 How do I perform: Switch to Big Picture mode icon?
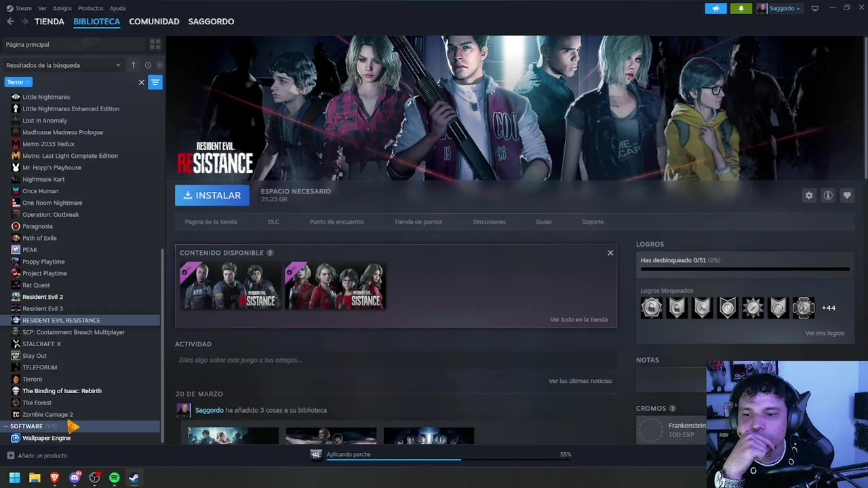[814, 8]
